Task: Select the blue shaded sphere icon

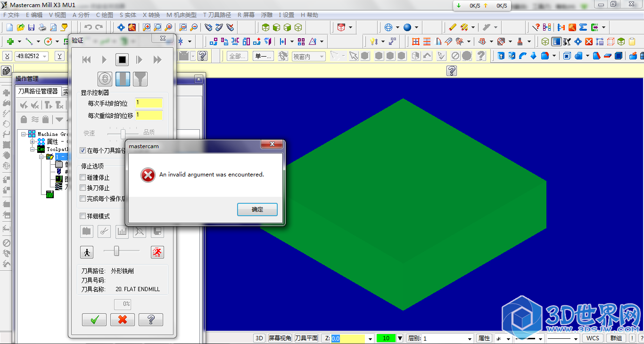Action: coord(407,27)
